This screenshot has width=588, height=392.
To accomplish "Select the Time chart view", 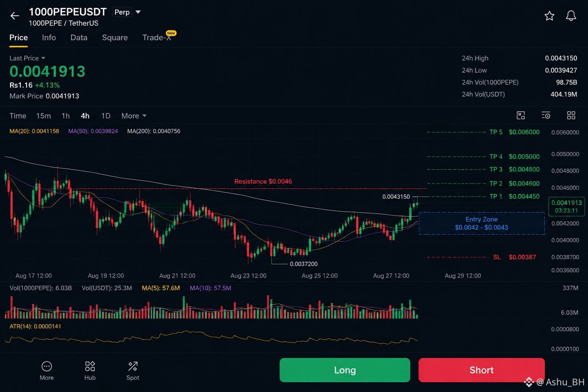I will [18, 116].
